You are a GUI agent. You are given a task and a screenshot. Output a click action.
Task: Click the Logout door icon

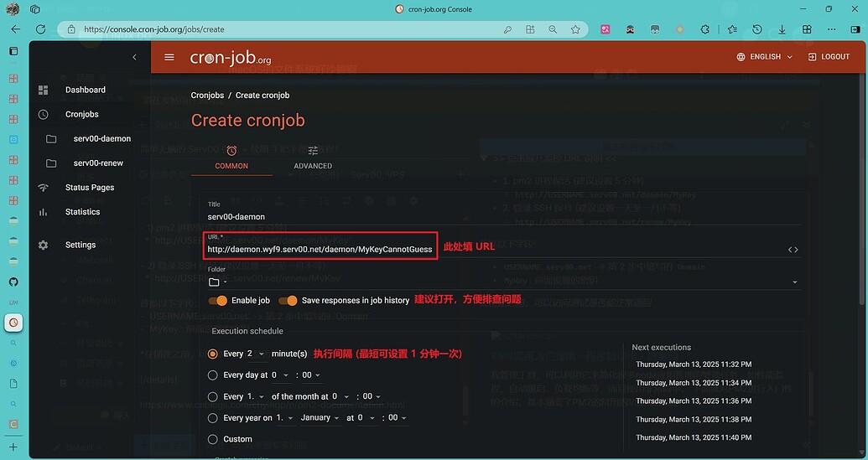(x=812, y=57)
